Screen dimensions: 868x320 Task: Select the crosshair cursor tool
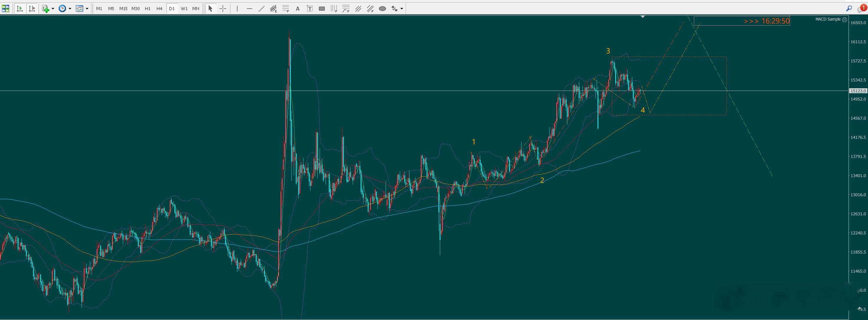pos(223,9)
